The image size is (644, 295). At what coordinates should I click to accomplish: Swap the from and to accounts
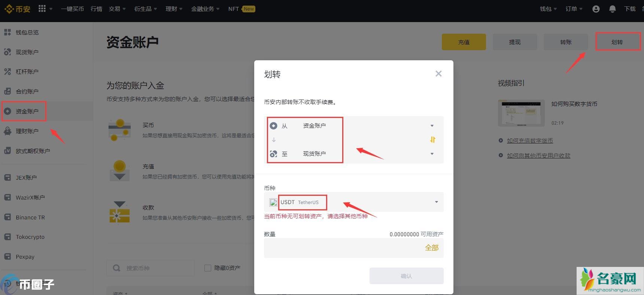(432, 140)
